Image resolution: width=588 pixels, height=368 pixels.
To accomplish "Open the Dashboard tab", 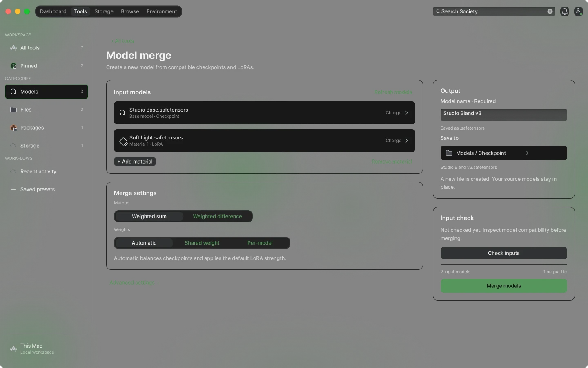I will 53,11.
